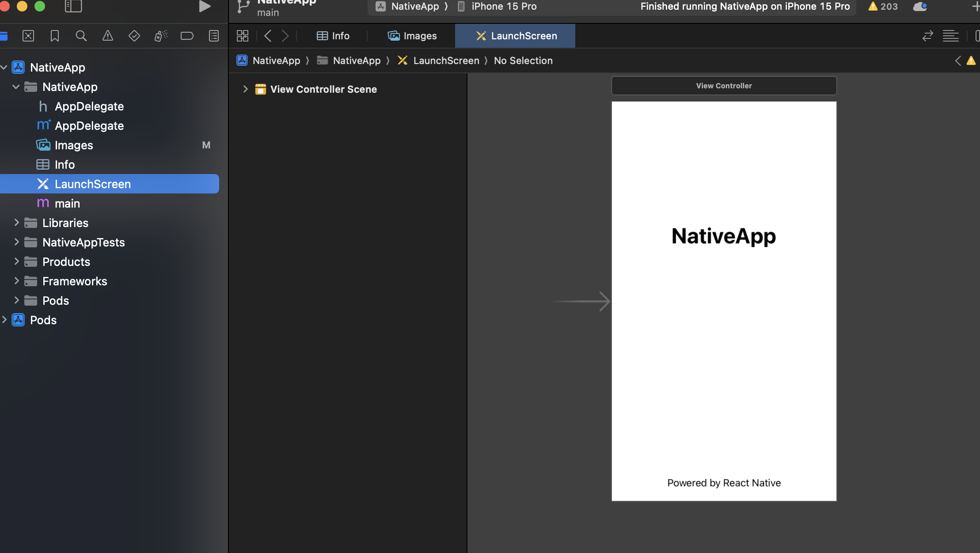Screen dimensions: 980x553
Task: Toggle the navigator sidebar panel
Action: point(73,6)
